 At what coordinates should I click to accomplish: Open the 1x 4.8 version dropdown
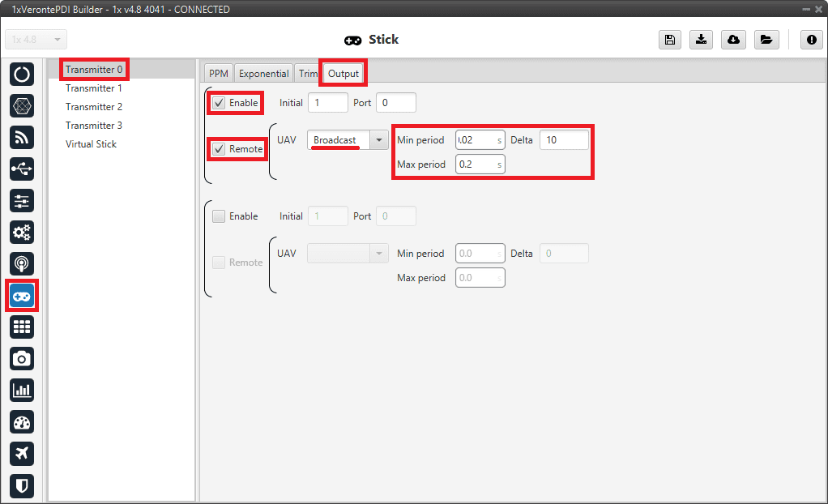[36, 40]
